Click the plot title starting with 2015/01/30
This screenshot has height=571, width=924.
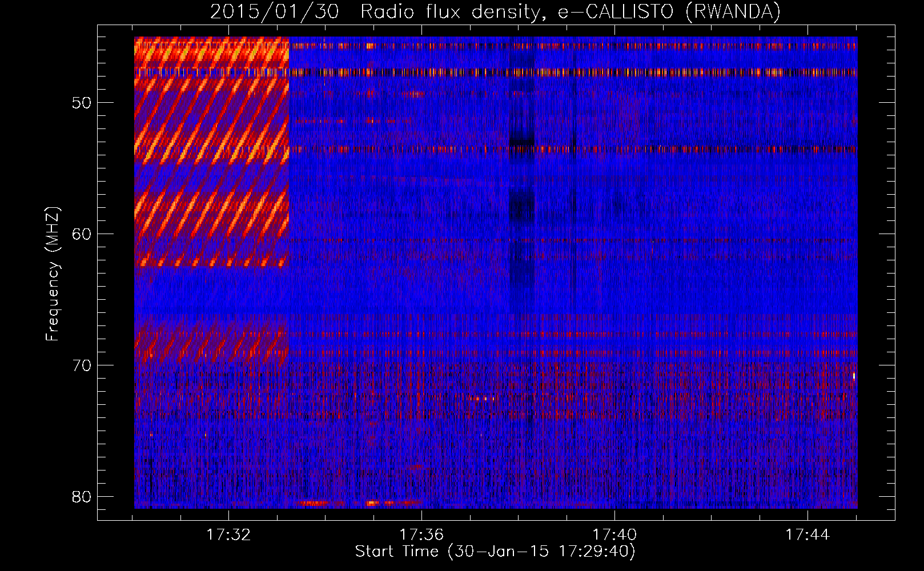[495, 12]
